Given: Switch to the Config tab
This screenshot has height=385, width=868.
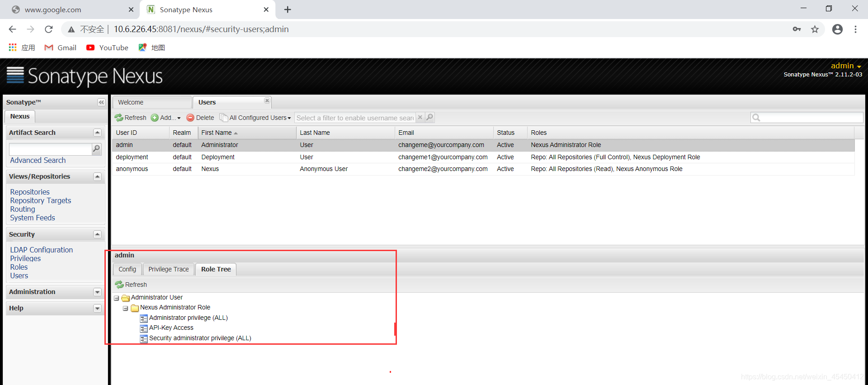Looking at the screenshot, I should tap(127, 269).
